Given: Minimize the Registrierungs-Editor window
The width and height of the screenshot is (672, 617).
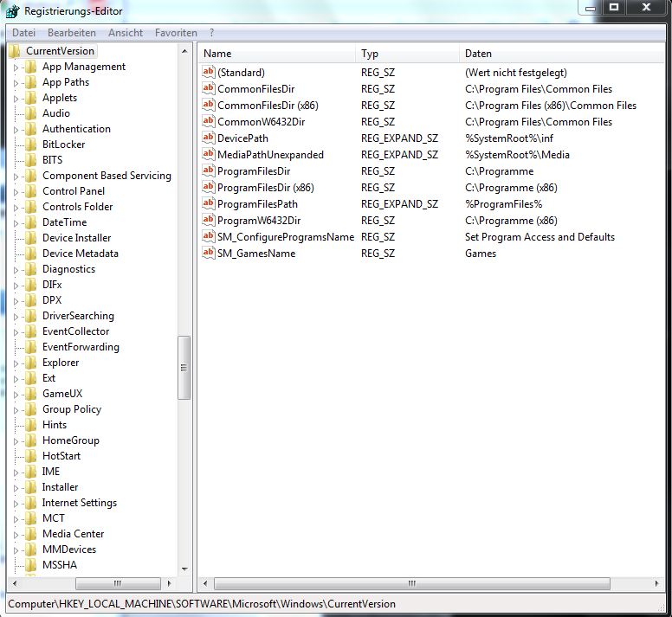Looking at the screenshot, I should (x=591, y=7).
